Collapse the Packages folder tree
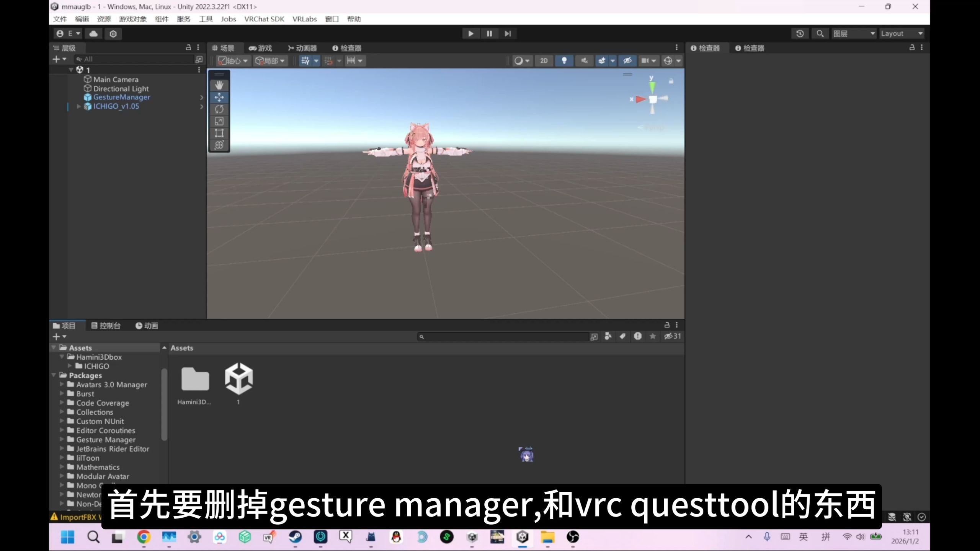This screenshot has width=980, height=551. pyautogui.click(x=54, y=375)
